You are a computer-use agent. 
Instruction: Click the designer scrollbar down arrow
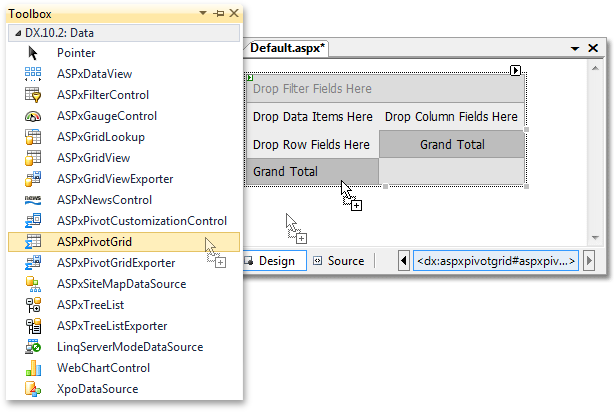tap(595, 237)
